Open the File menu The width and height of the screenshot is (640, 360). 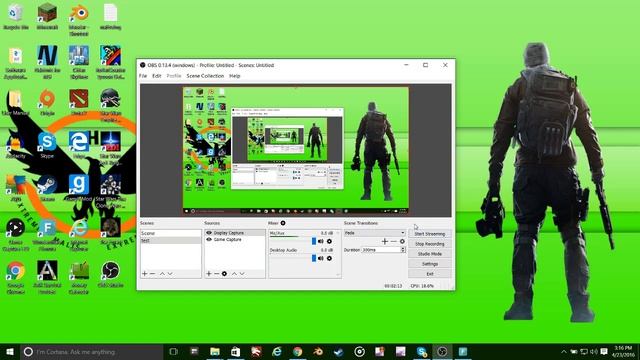143,76
